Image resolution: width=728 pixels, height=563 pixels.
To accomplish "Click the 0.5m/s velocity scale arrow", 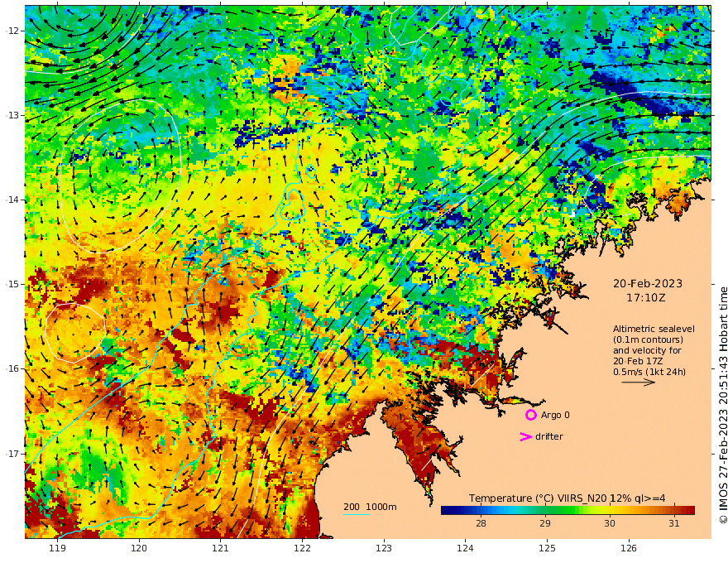I will coord(639,383).
